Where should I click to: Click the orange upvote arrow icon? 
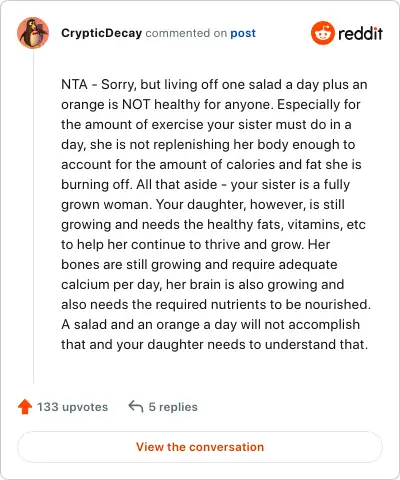tap(25, 407)
